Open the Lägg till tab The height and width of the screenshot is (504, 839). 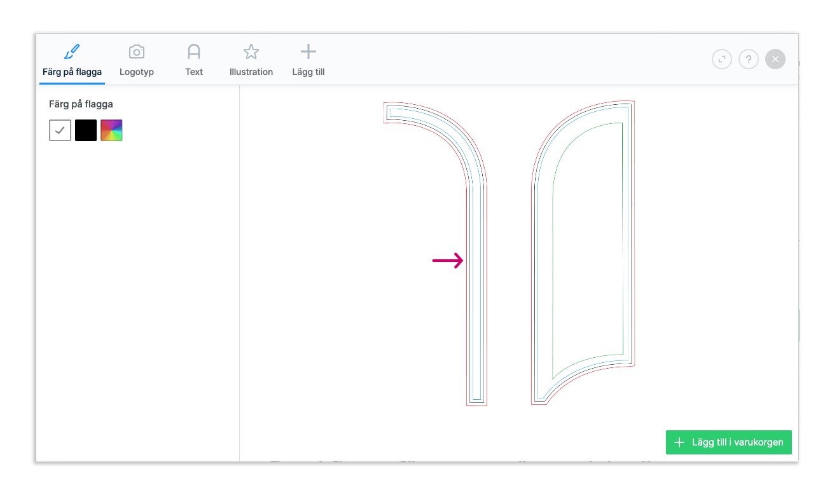click(309, 60)
